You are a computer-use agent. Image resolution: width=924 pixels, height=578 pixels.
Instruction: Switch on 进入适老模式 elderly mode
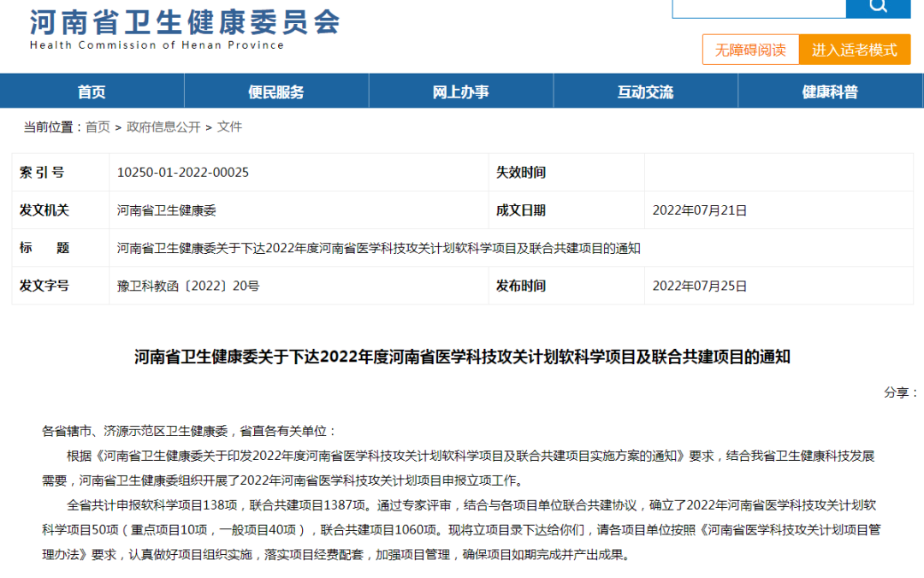[855, 50]
